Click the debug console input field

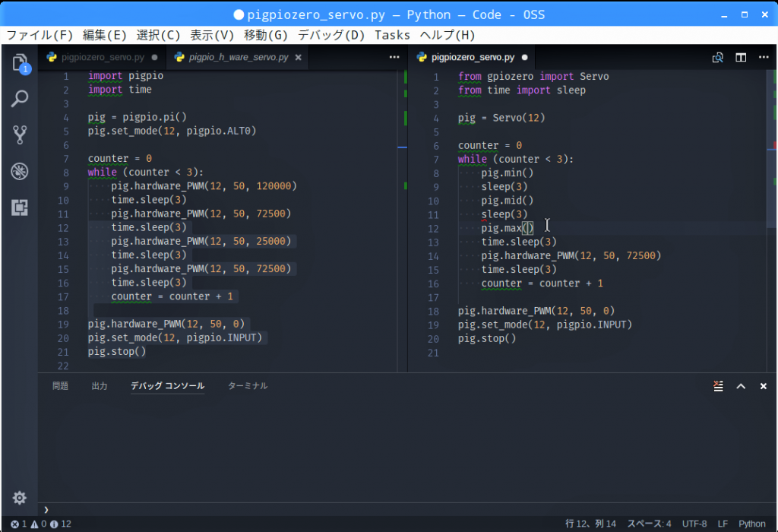click(403, 509)
